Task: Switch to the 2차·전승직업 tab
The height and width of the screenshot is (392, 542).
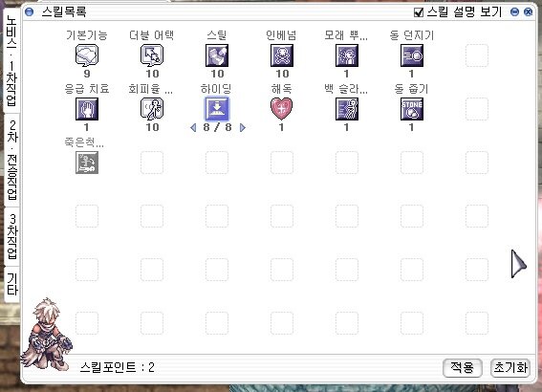Action: pyautogui.click(x=12, y=160)
